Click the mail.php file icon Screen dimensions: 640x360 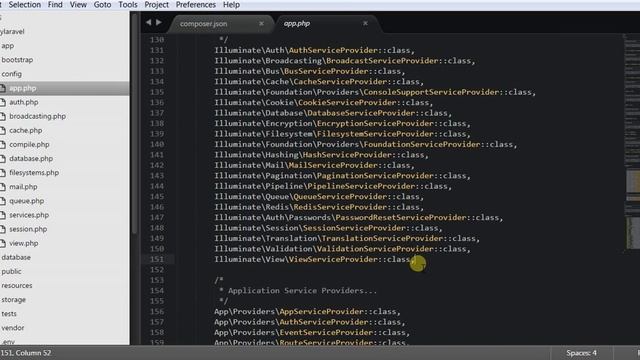coord(2,187)
